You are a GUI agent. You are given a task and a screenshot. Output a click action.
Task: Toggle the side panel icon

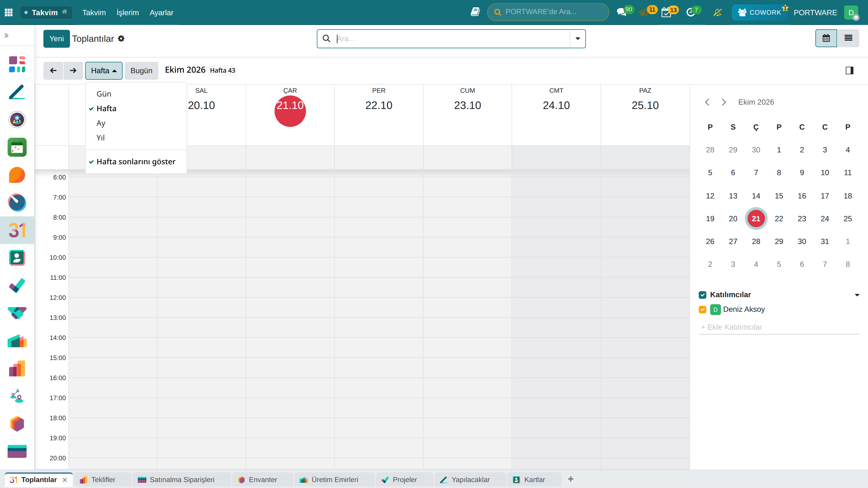click(850, 70)
